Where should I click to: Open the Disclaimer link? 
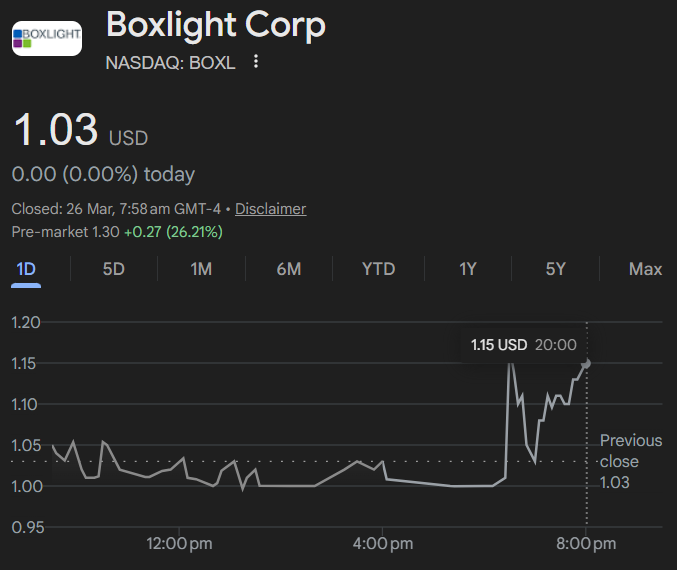point(271,209)
